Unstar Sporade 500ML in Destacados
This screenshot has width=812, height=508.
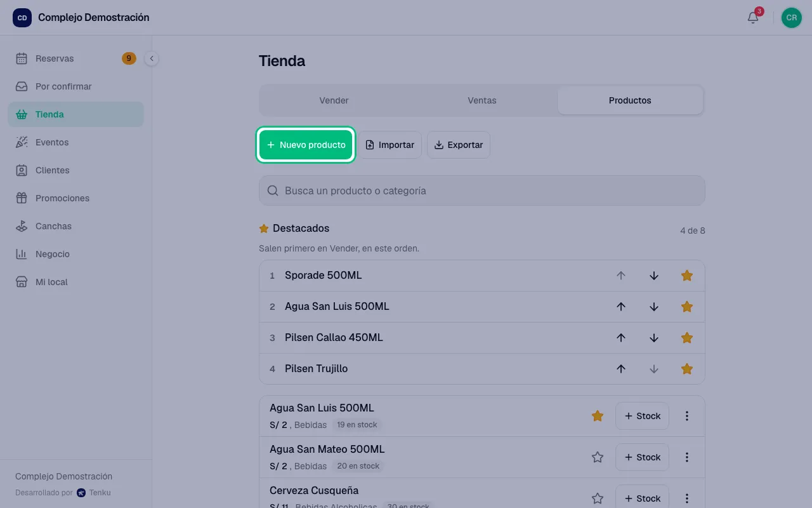687,276
